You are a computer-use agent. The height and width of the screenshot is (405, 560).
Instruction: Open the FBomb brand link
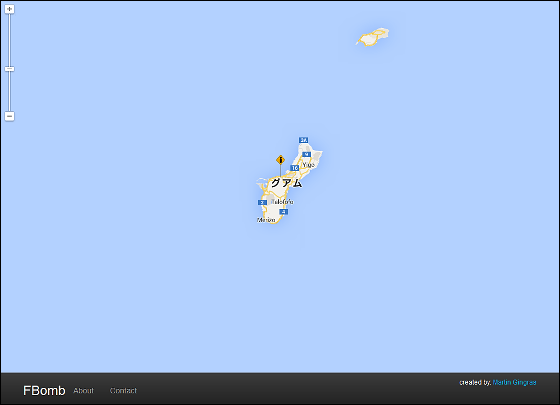44,390
